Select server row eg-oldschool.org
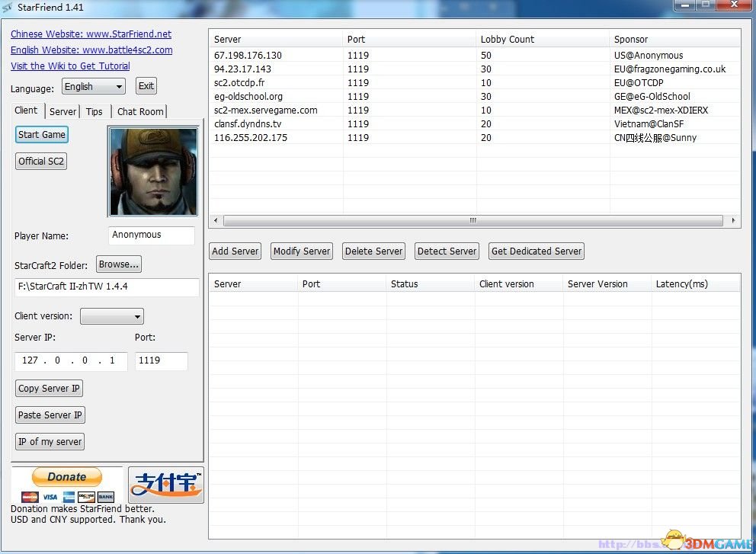This screenshot has height=554, width=756. pos(475,97)
